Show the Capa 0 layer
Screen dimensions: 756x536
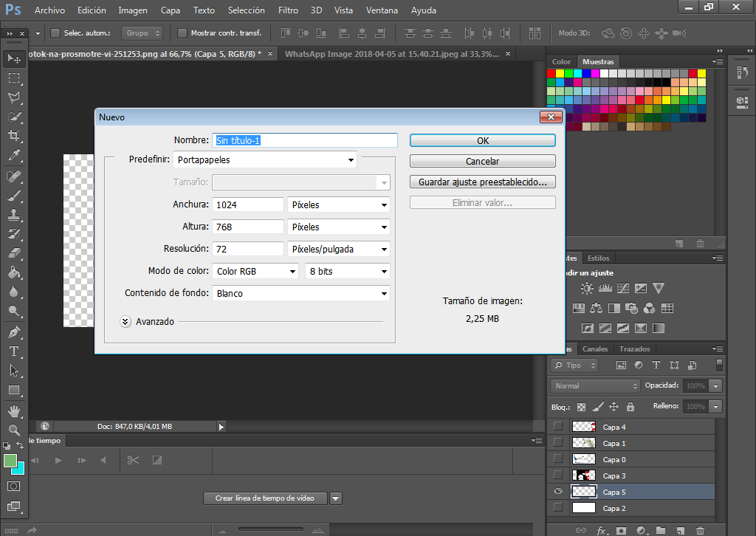pos(558,459)
